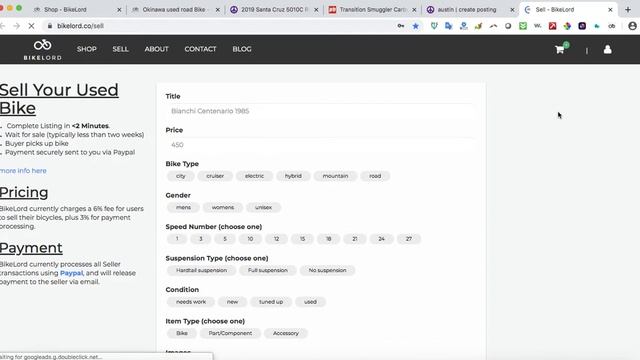Open the green shield extension icon

tap(434, 26)
